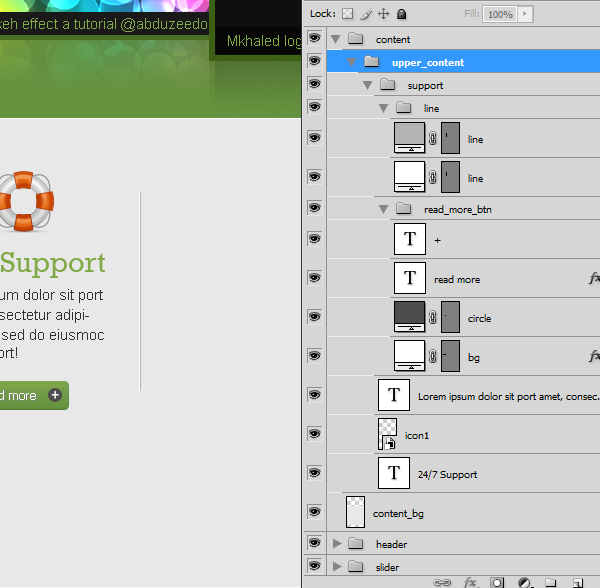Click dark gray color thumbnail of circle layer
Viewport: 600px width, 588px height.
pos(409,316)
